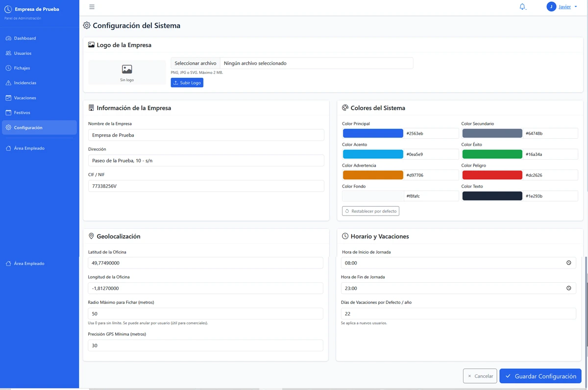Pick the Color Acento light blue swatch
The width and height of the screenshot is (588, 390).
373,154
